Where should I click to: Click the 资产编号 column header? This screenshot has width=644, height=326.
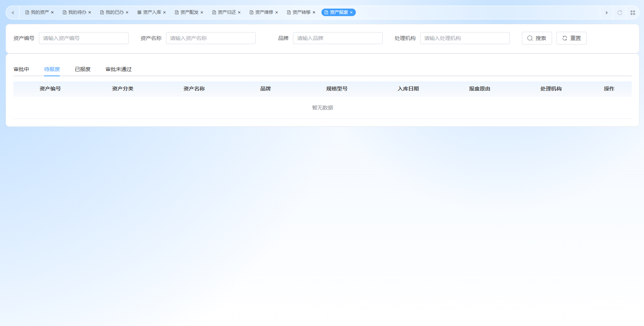[50, 89]
